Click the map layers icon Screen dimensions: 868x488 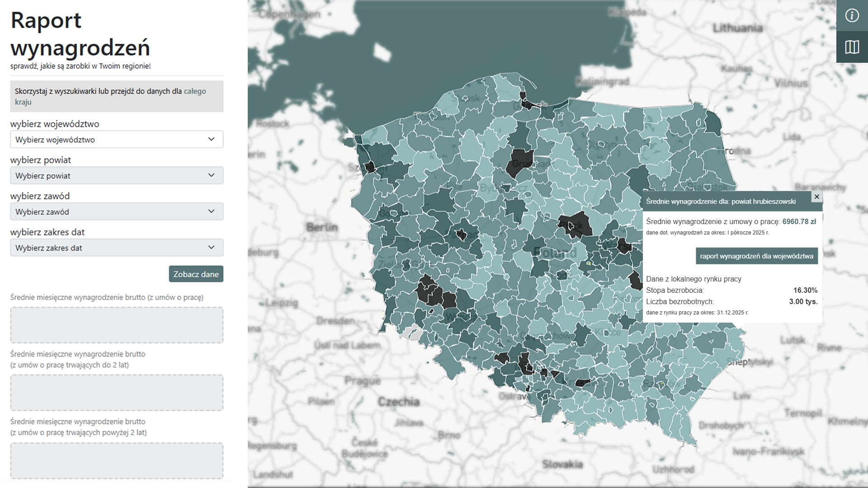852,47
